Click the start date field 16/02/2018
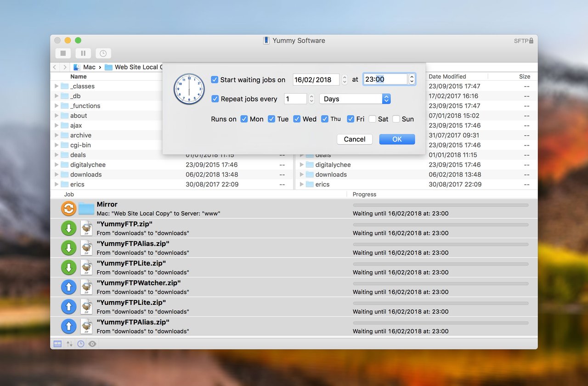This screenshot has width=588, height=386. [316, 79]
